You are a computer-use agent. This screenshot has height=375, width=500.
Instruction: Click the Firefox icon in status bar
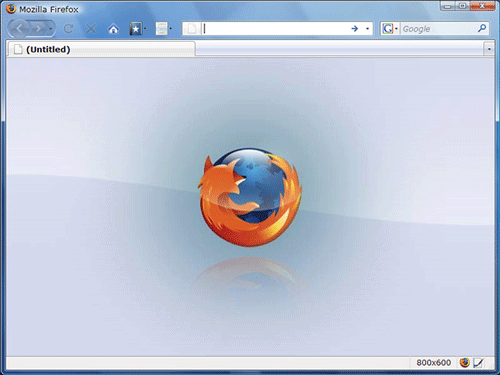coord(465,363)
